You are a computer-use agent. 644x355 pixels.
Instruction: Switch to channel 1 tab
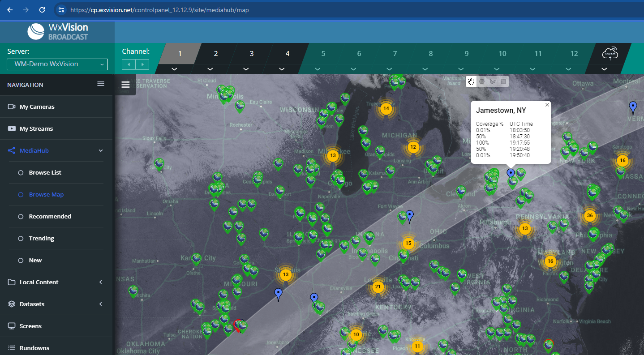coord(180,54)
